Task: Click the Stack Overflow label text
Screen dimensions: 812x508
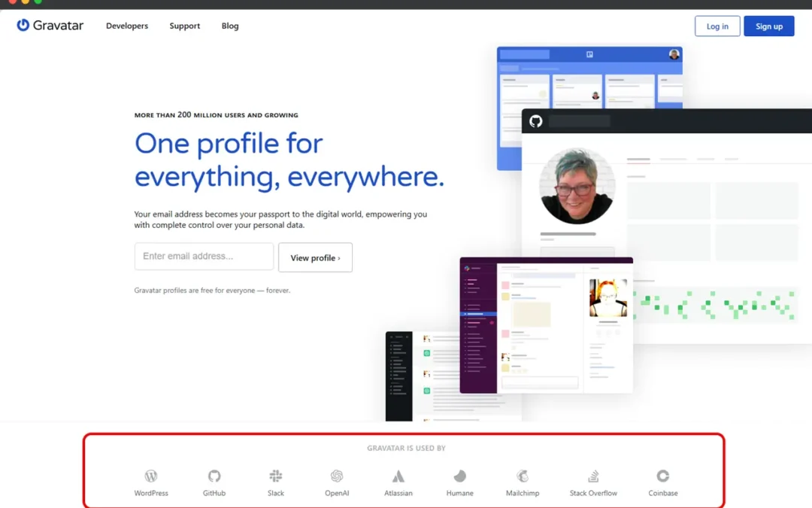Action: [593, 493]
